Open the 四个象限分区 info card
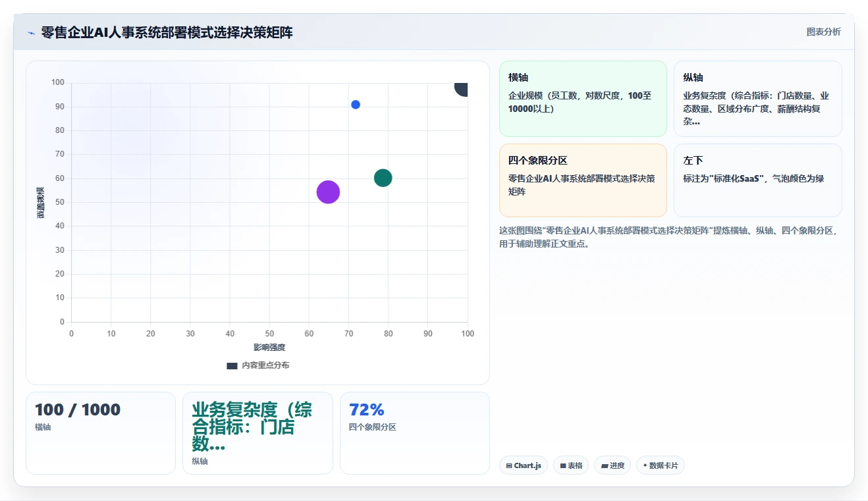 pos(583,180)
